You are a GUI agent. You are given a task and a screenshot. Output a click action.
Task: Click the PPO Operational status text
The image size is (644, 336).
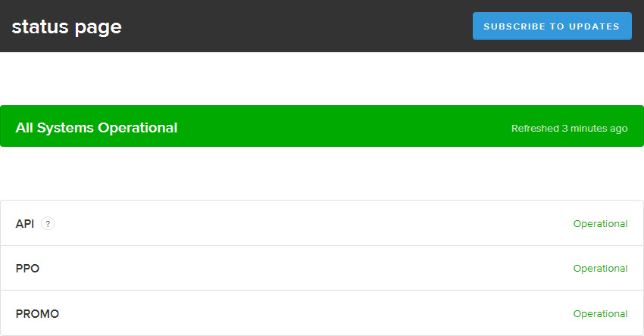point(600,269)
